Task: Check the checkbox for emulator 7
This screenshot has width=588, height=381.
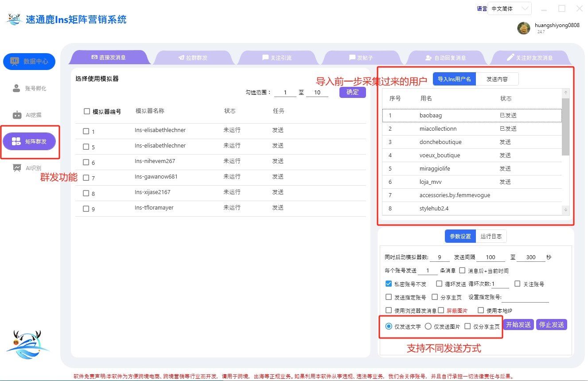Action: click(x=86, y=178)
